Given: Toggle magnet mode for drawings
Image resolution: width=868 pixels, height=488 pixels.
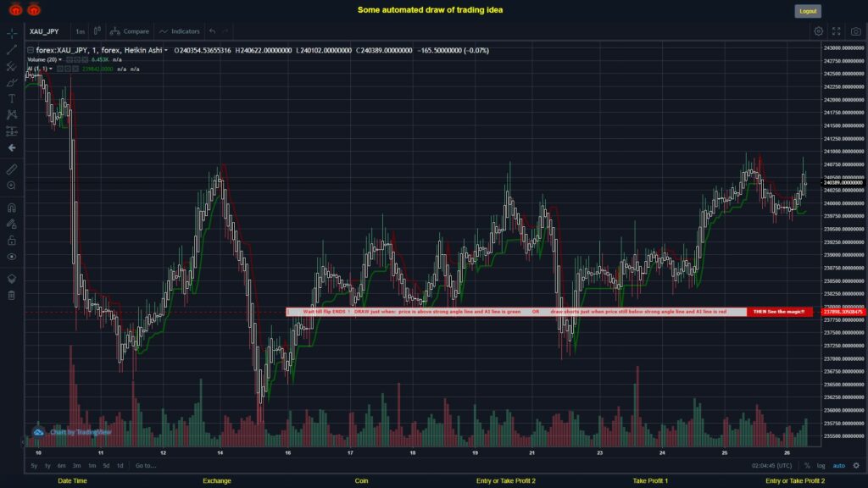Looking at the screenshot, I should tap(12, 208).
